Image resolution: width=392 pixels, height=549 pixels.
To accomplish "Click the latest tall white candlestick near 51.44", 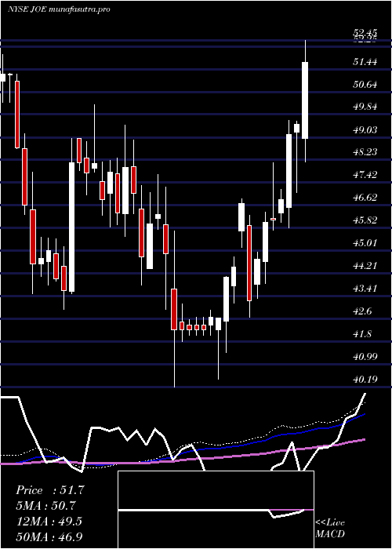I will tap(305, 100).
